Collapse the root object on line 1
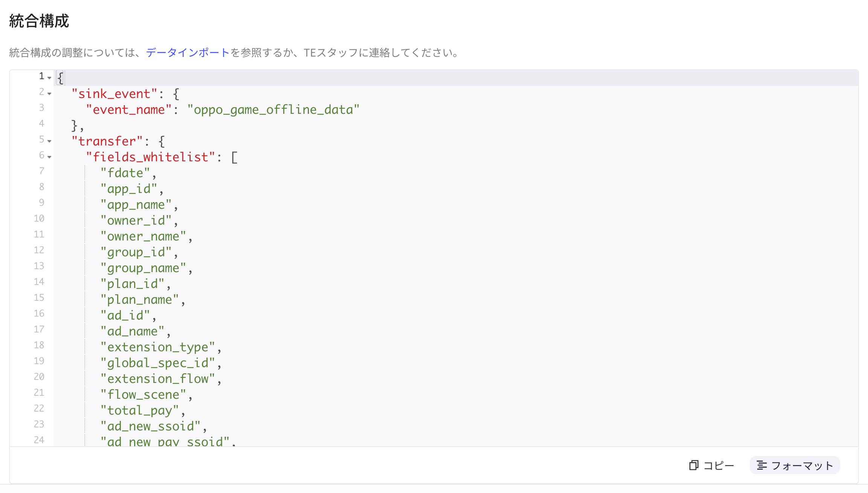868x493 pixels. [49, 78]
